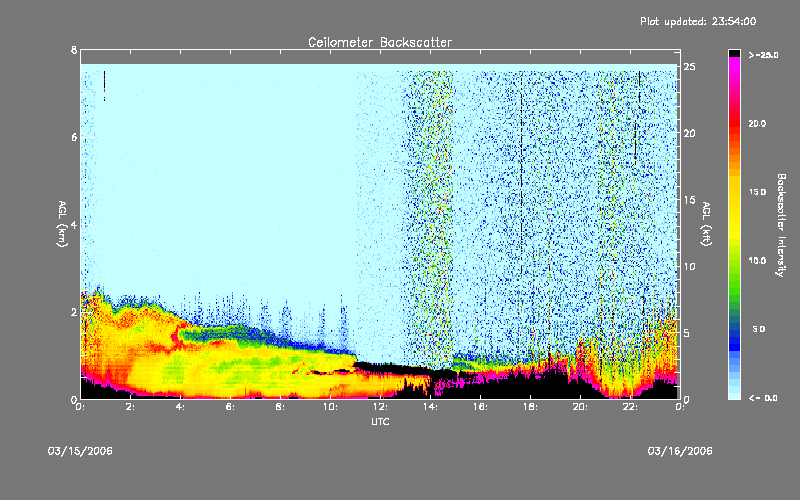The image size is (800, 500).
Task: Click the 25 kft tick on right axis
Action: pos(689,67)
